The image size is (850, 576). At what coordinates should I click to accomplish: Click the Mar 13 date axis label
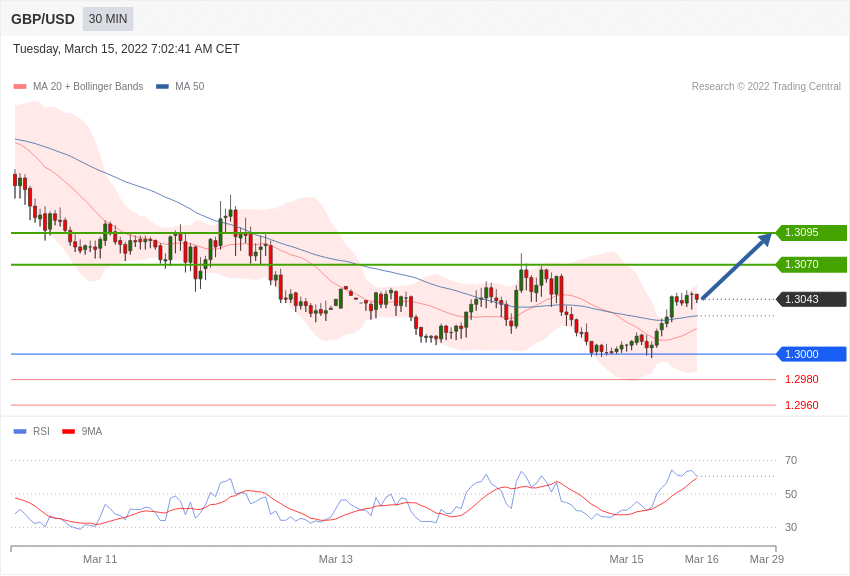(336, 559)
